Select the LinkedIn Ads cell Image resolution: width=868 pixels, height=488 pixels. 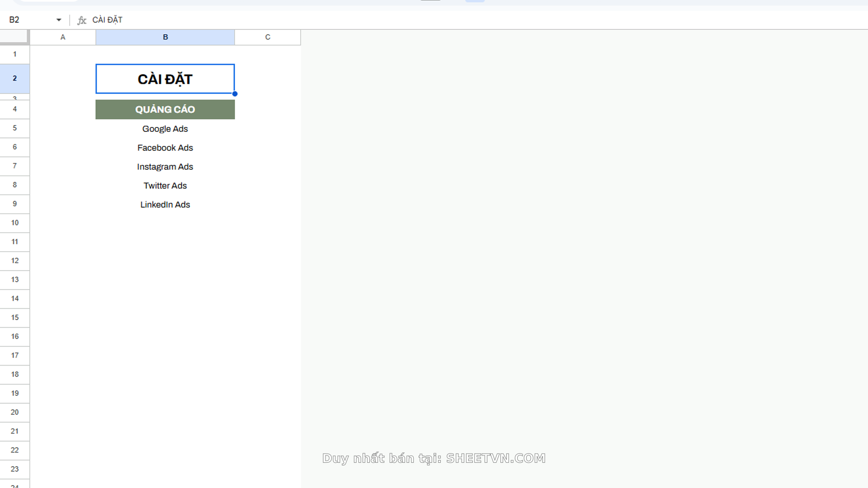tap(165, 205)
